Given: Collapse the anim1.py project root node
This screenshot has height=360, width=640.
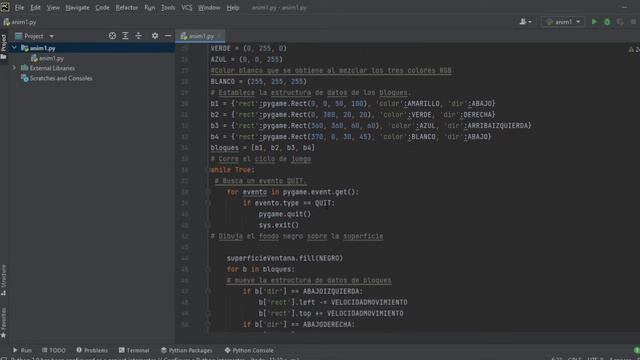Looking at the screenshot, I should coord(14,48).
